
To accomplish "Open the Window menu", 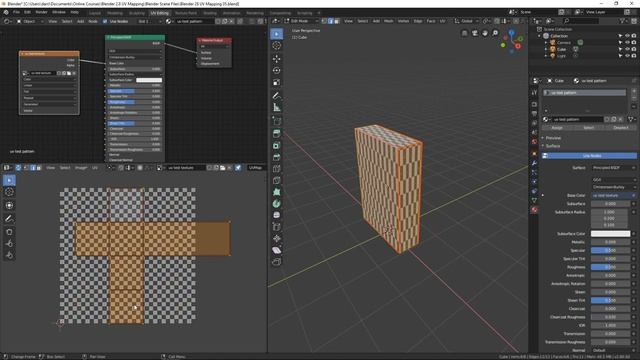I will pyautogui.click(x=59, y=12).
